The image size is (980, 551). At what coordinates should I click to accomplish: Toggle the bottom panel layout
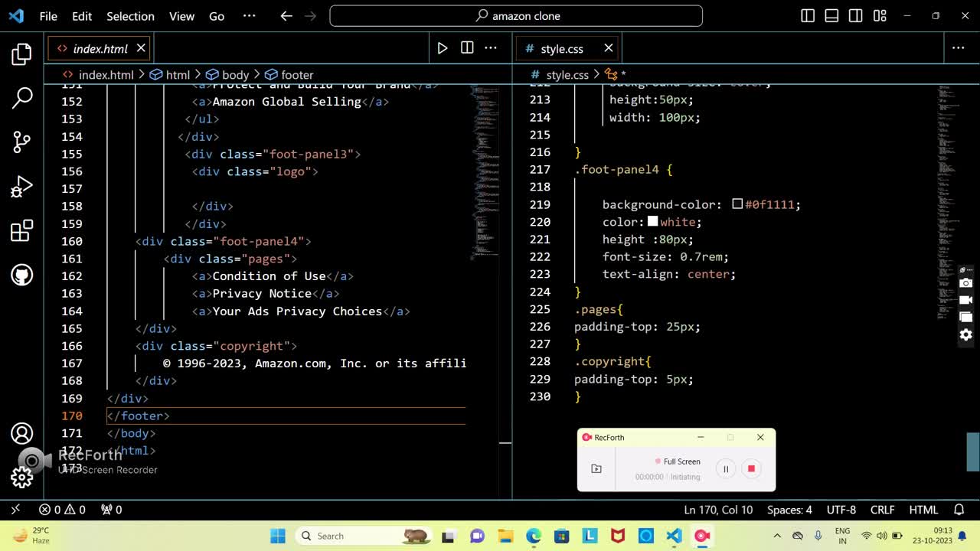tap(831, 16)
